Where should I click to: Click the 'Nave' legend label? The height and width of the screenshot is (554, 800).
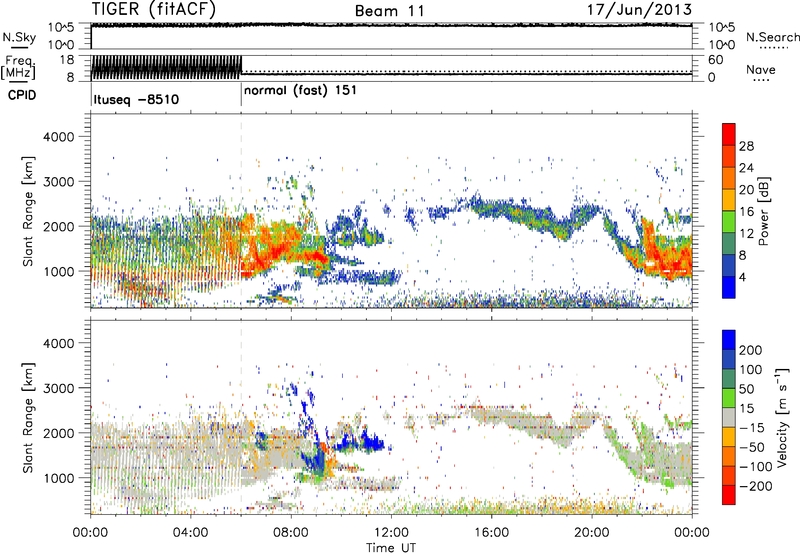[x=761, y=70]
